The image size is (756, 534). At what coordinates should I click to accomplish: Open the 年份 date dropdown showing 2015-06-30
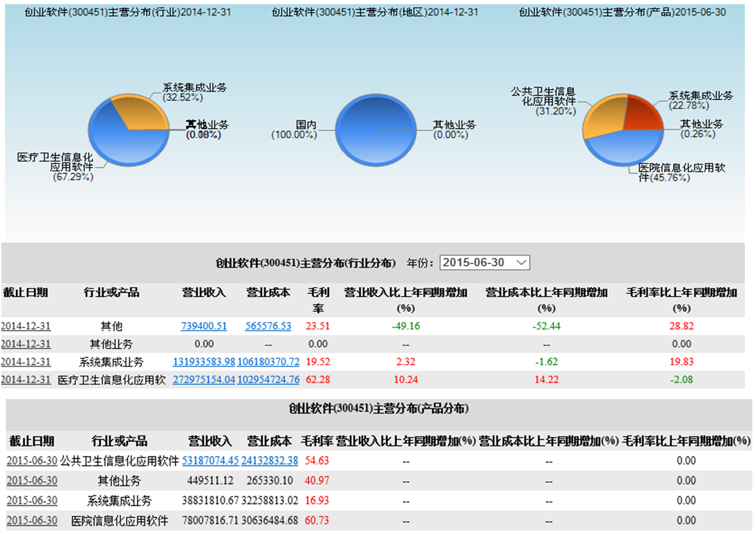(485, 262)
